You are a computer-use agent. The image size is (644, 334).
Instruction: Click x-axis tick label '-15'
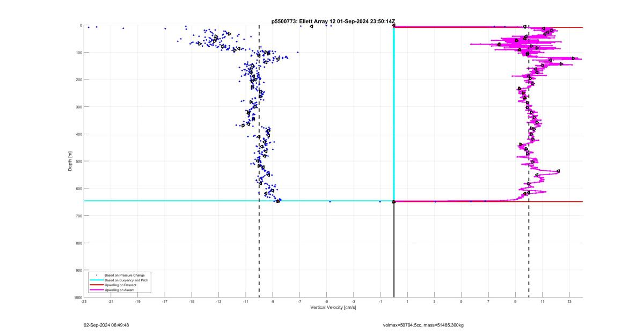click(192, 302)
